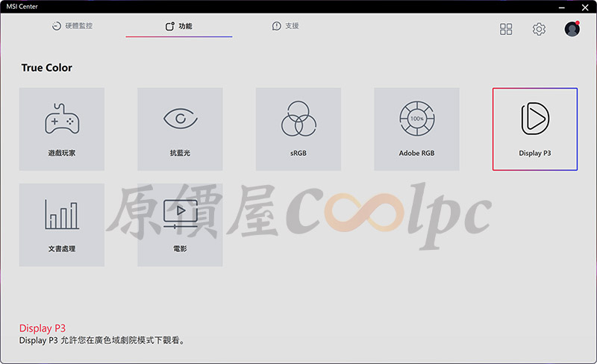Viewport: 597px width, 364px height.
Task: Open settings via the gear icon
Action: (x=539, y=29)
